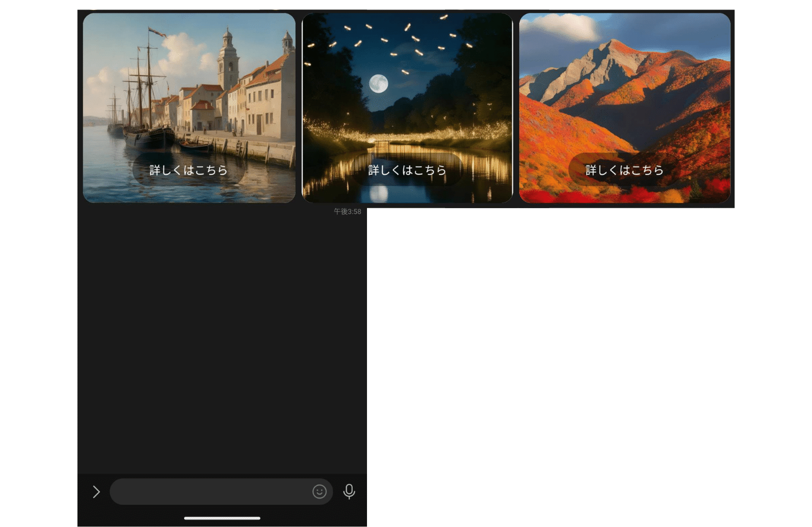Tap 詳しくはこちら on the autumn mountain image
Screen dimensions: 812x527
pyautogui.click(x=625, y=170)
